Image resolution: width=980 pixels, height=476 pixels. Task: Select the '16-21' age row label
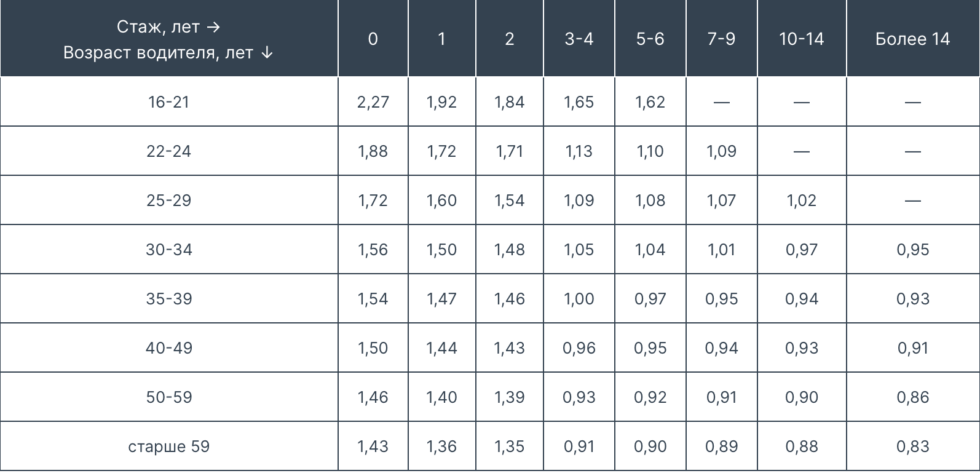[168, 102]
